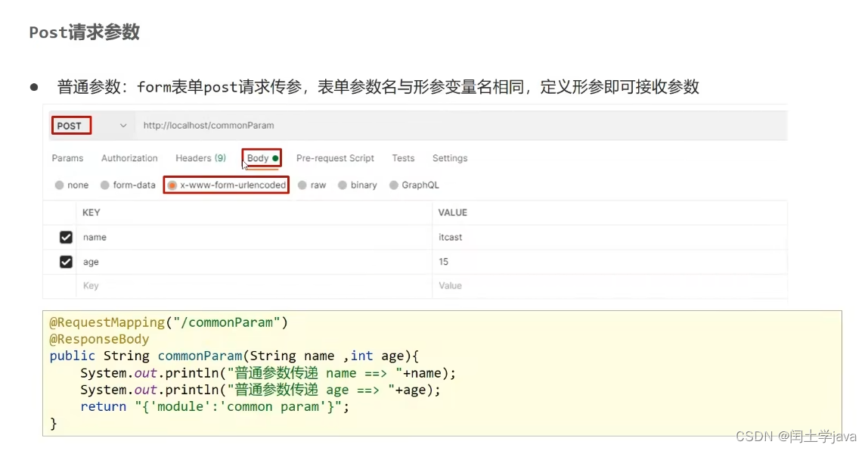Screen dimensions: 868x451
Task: Click the return statement code line
Action: (x=215, y=406)
